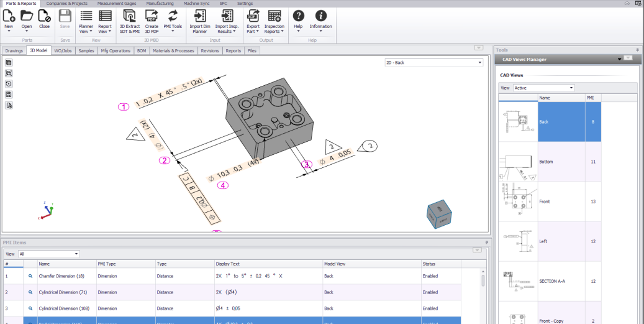
Task: Click Export Part icon
Action: (x=253, y=16)
